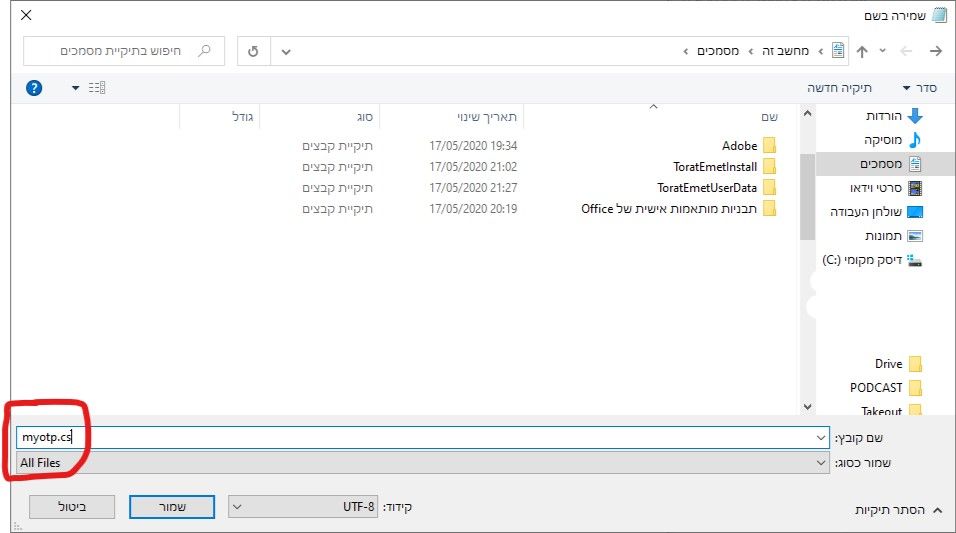Click the back arrow navigation button
The width and height of the screenshot is (956, 533).
pyautogui.click(x=935, y=51)
